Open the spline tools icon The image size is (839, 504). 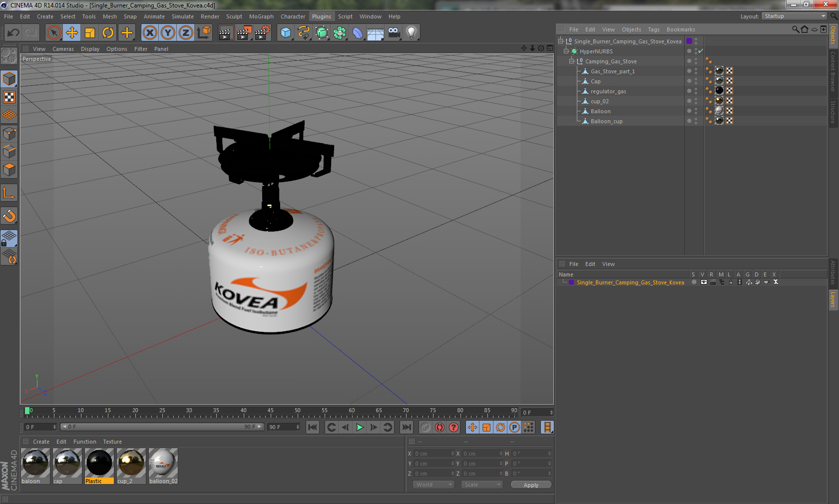[x=304, y=33]
